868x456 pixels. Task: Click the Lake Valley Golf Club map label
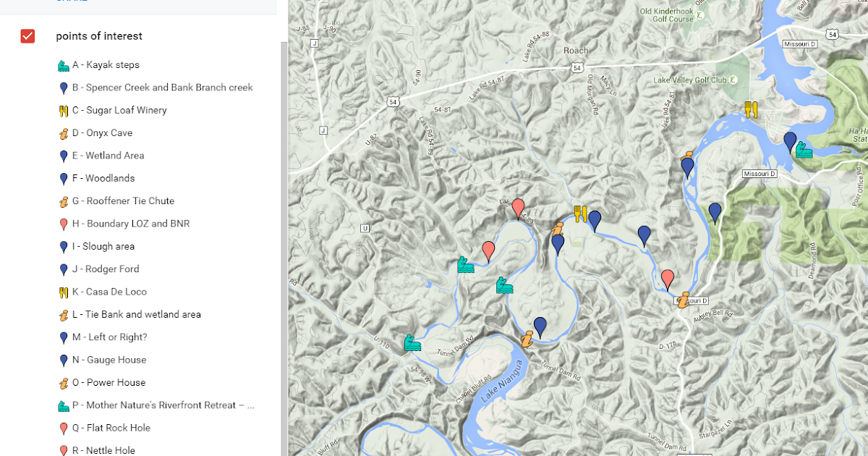(690, 80)
